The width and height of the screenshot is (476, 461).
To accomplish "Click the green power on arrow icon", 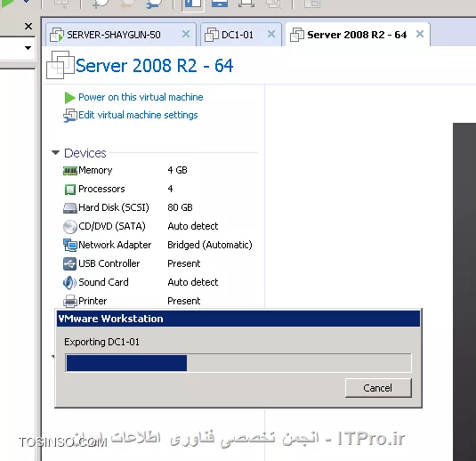I will (x=69, y=98).
